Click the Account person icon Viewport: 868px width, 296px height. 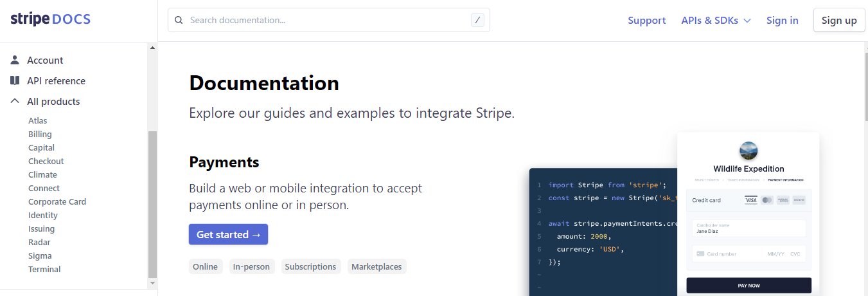15,60
